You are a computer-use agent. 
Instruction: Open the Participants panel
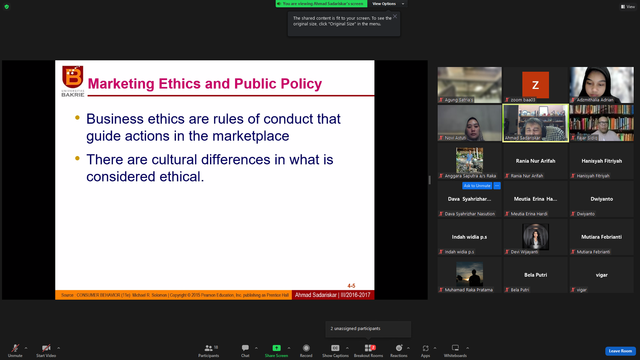[209, 350]
